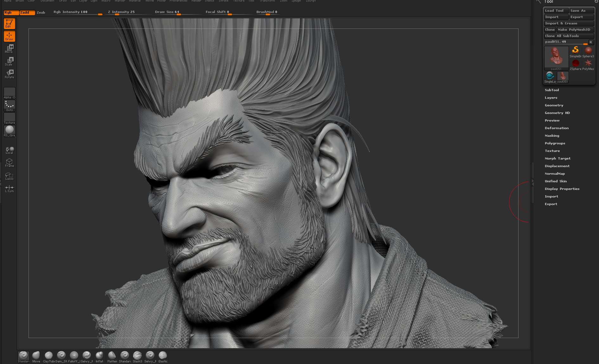Select the Falloff brush
The height and width of the screenshot is (364, 599).
pyautogui.click(x=74, y=357)
